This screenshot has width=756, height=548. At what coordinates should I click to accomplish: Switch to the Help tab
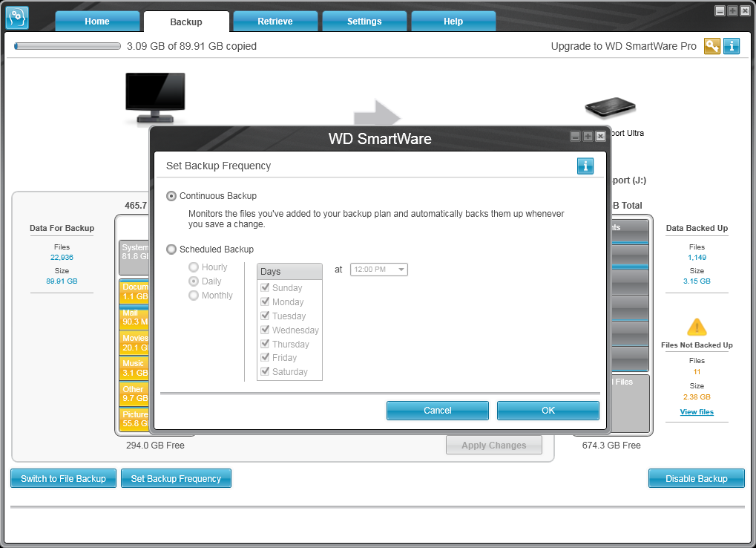click(x=453, y=22)
